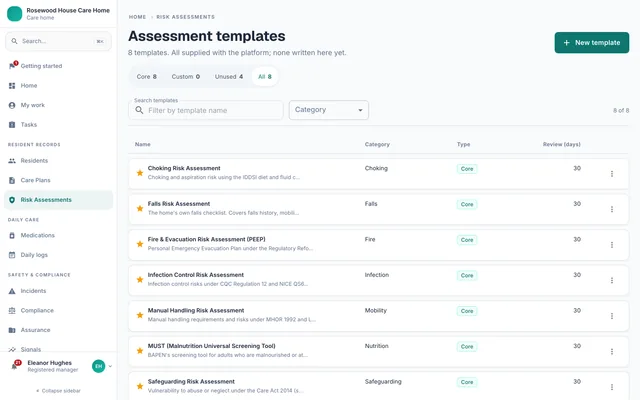Click the Eleanor Hughes user name
The height and width of the screenshot is (400, 640).
pyautogui.click(x=49, y=362)
